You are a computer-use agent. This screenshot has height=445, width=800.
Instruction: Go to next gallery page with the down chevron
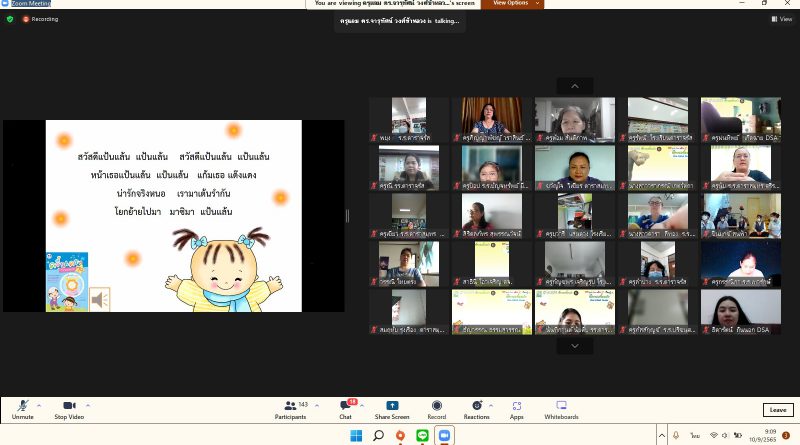[574, 346]
